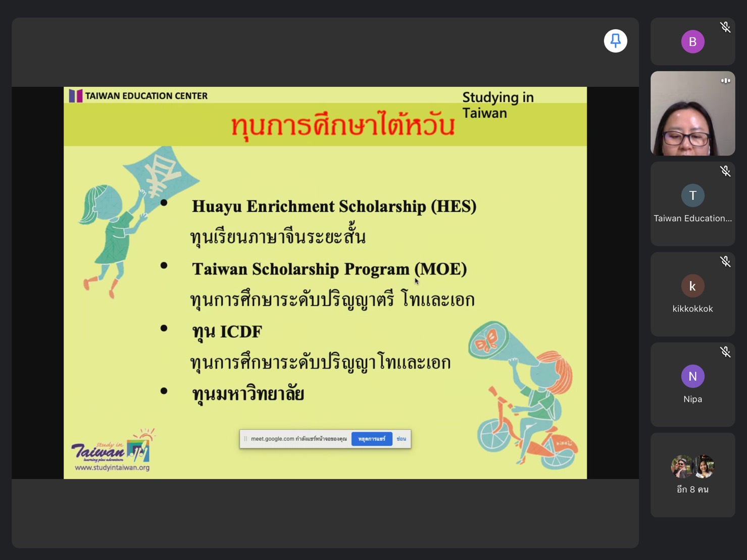Click Taiwan Scholarship Program (MOE) line
Viewport: 747px width, 560px height.
click(329, 269)
